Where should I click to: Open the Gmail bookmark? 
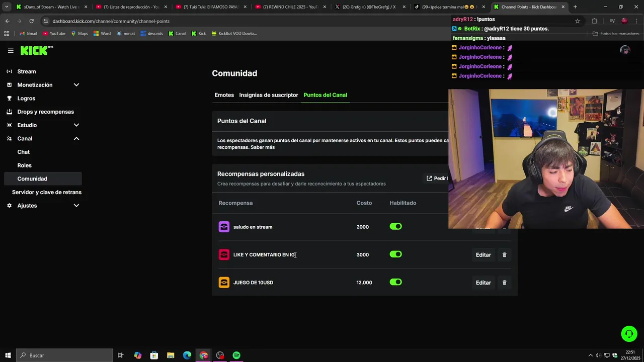28,34
